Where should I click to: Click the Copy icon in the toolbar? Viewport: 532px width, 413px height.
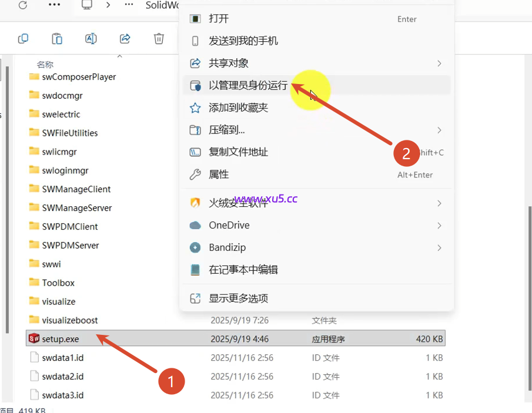23,38
